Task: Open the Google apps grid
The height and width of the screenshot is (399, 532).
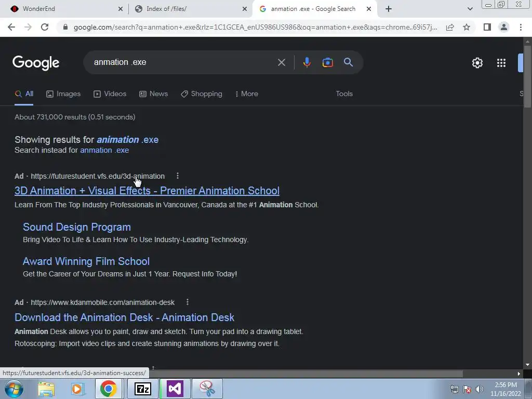Action: point(501,63)
